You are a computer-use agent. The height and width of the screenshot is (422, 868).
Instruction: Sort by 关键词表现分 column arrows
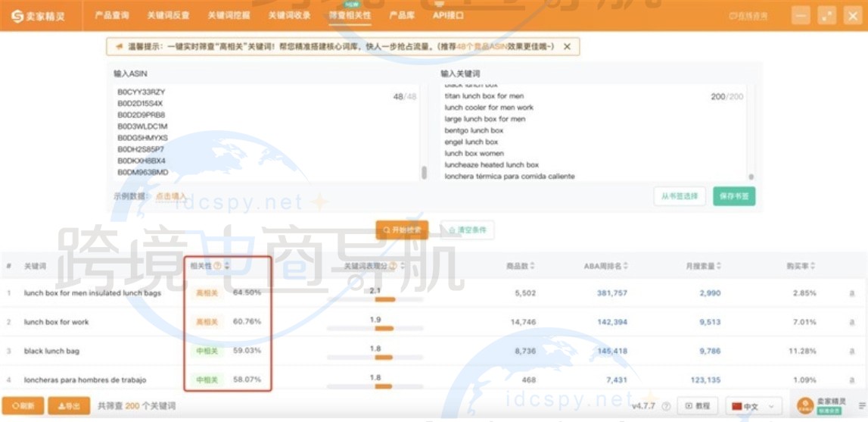[x=403, y=266]
